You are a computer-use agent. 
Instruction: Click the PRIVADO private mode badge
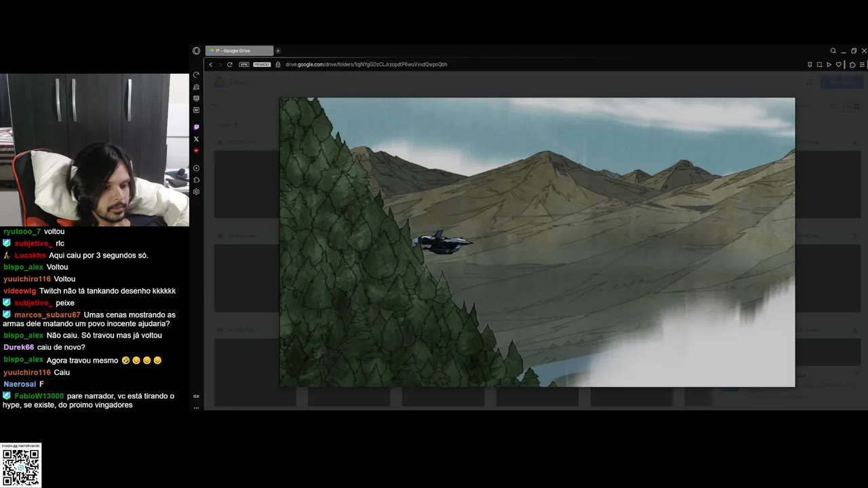pos(262,64)
